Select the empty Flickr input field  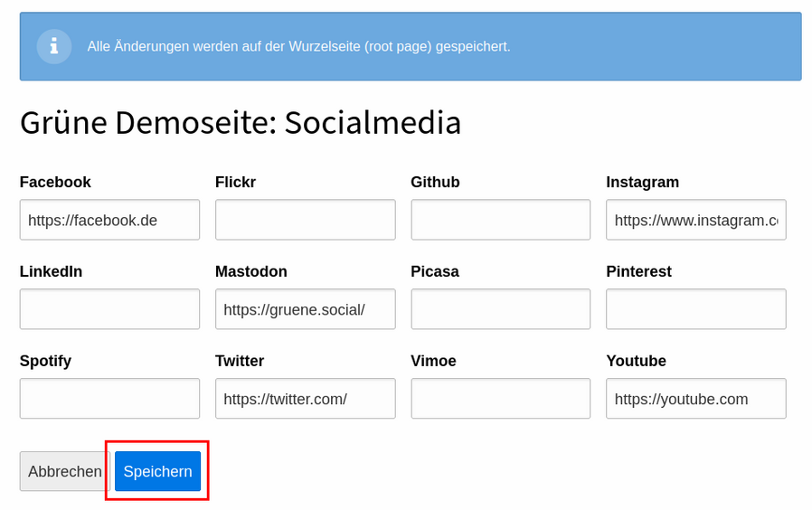[306, 220]
